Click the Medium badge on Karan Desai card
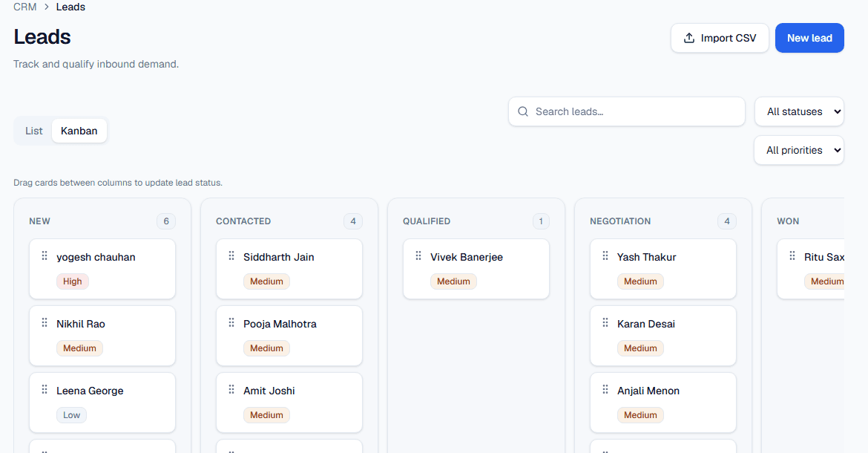The image size is (868, 453). click(640, 348)
